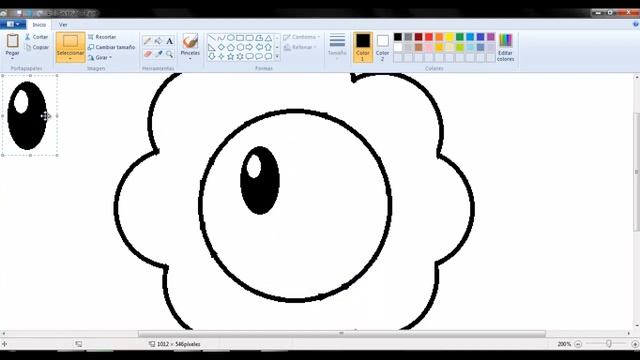Activate Color 1 foreground selector
This screenshot has height=360, width=640.
coord(362,47)
